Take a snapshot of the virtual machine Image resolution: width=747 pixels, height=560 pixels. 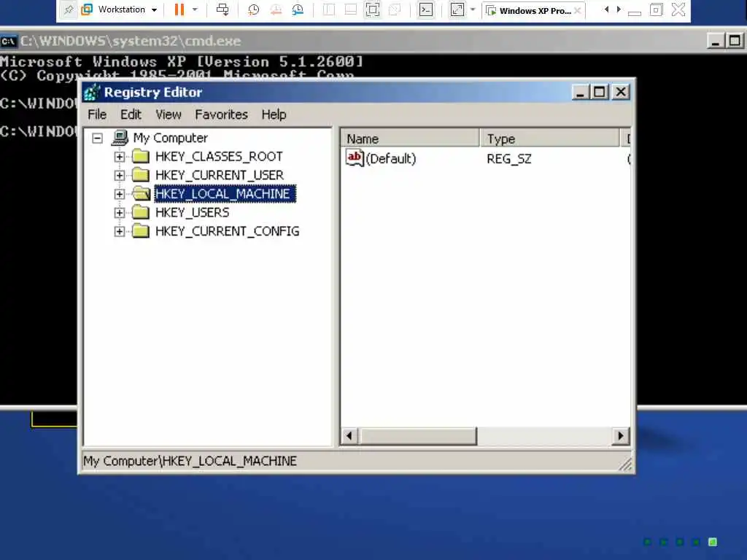(x=253, y=9)
